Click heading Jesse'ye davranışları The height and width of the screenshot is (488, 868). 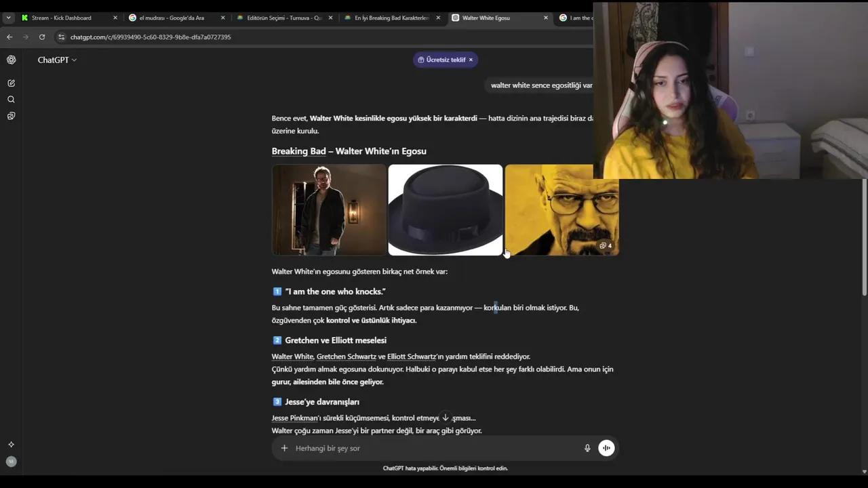322,402
